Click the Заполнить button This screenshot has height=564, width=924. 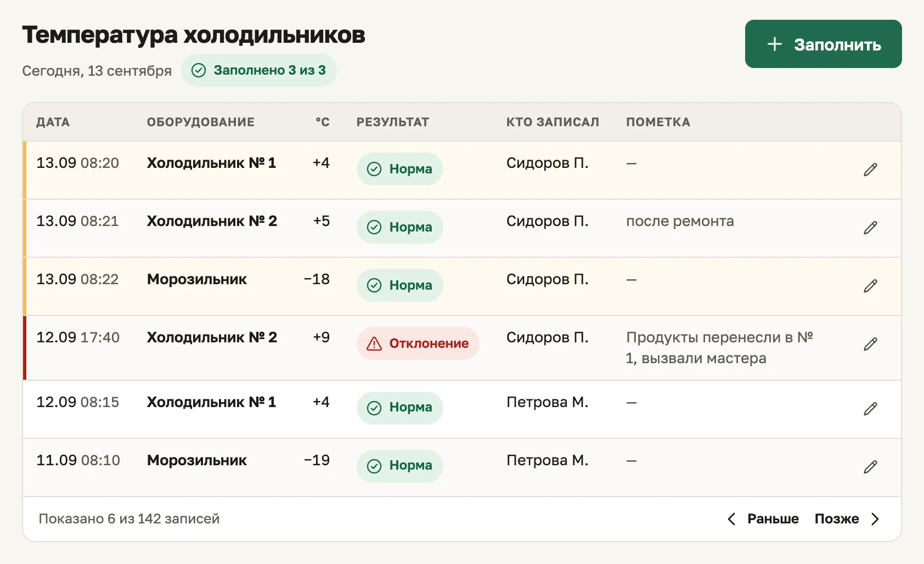[823, 44]
